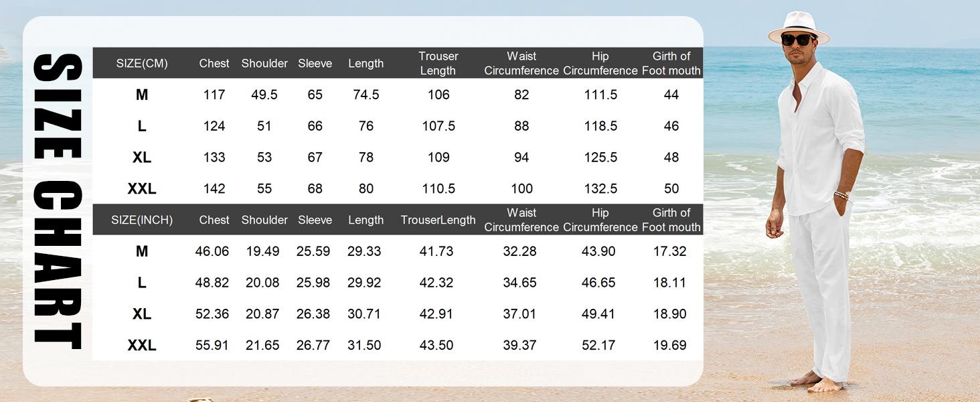The width and height of the screenshot is (980, 402).
Task: Click the Waist Circumference header in the CM table
Action: [x=521, y=64]
